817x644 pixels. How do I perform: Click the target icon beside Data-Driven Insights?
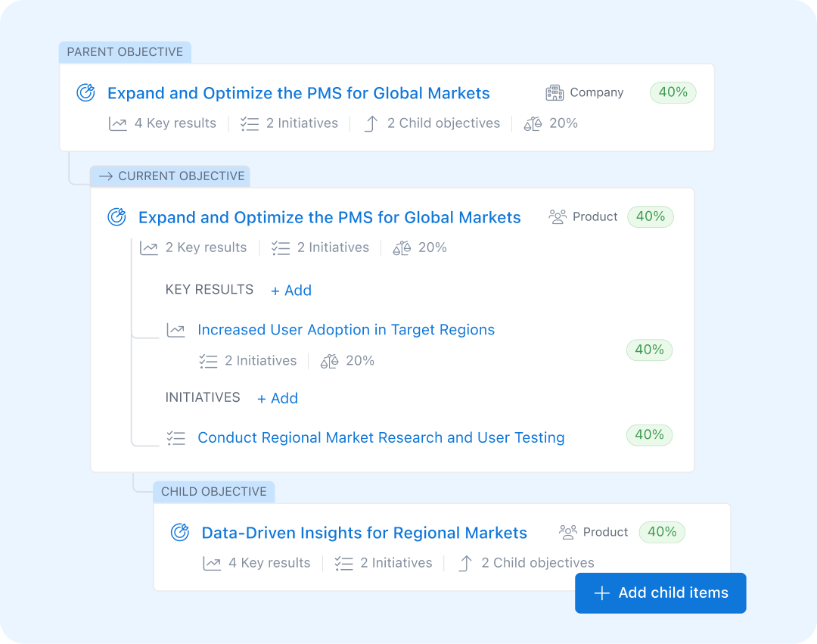click(180, 533)
